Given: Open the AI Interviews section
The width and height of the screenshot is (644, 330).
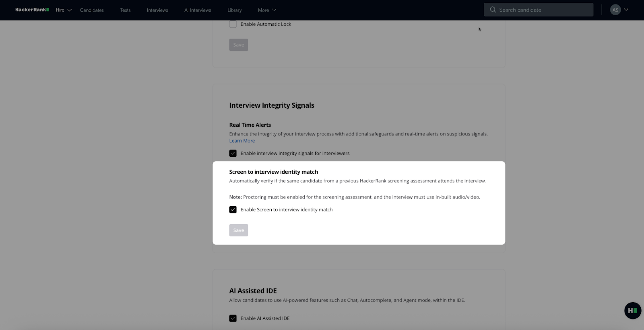Looking at the screenshot, I should 197,10.
